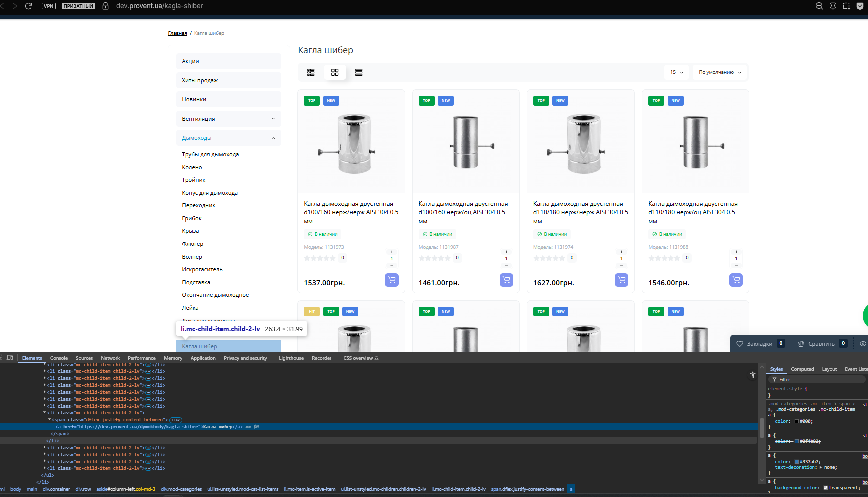Switch to list view layout icon
Screen dimensions: 868x497
[311, 72]
